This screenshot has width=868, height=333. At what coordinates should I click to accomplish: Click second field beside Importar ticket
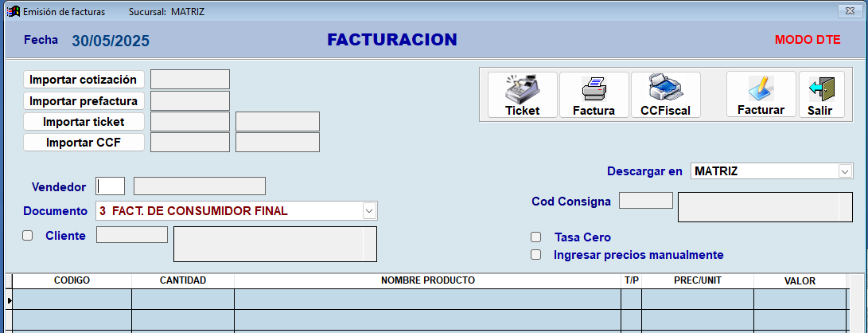coord(278,121)
